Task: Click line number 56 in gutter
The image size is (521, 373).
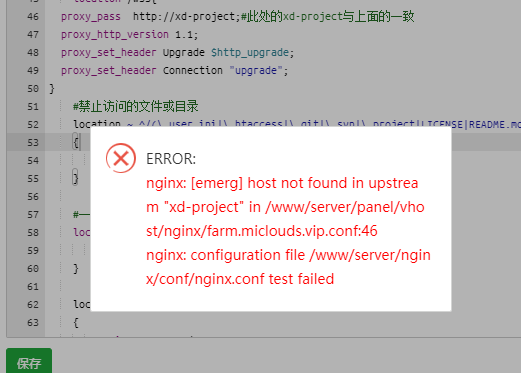Action: (33, 196)
